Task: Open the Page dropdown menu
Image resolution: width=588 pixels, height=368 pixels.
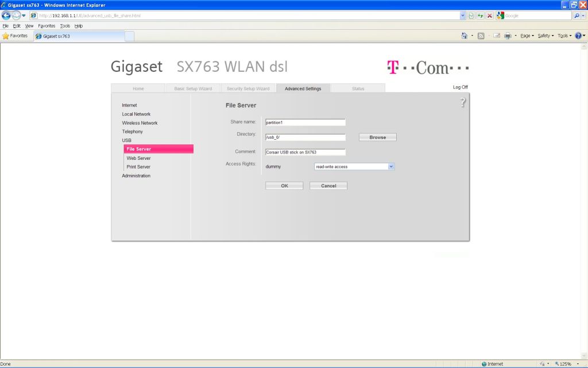Action: pyautogui.click(x=527, y=36)
